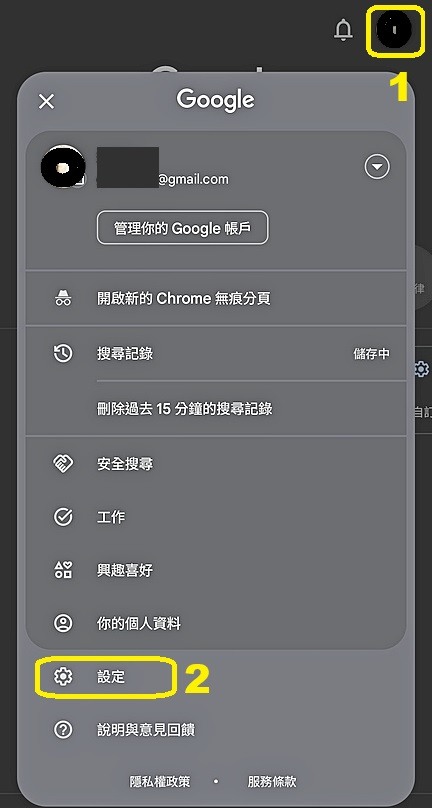Viewport: 432px width, 808px height.
Task: Open 說明與意見回饋 help item
Action: [216, 730]
